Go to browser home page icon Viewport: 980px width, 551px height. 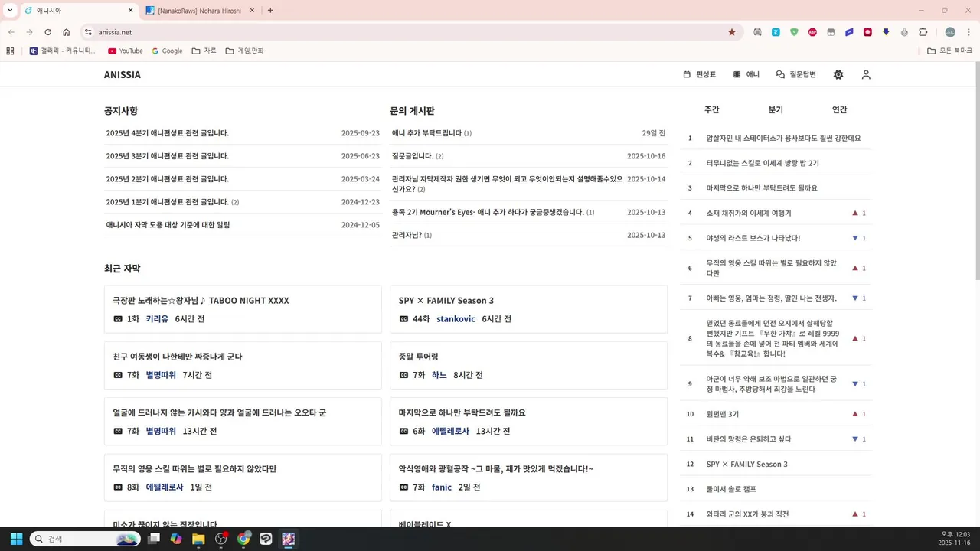(67, 32)
